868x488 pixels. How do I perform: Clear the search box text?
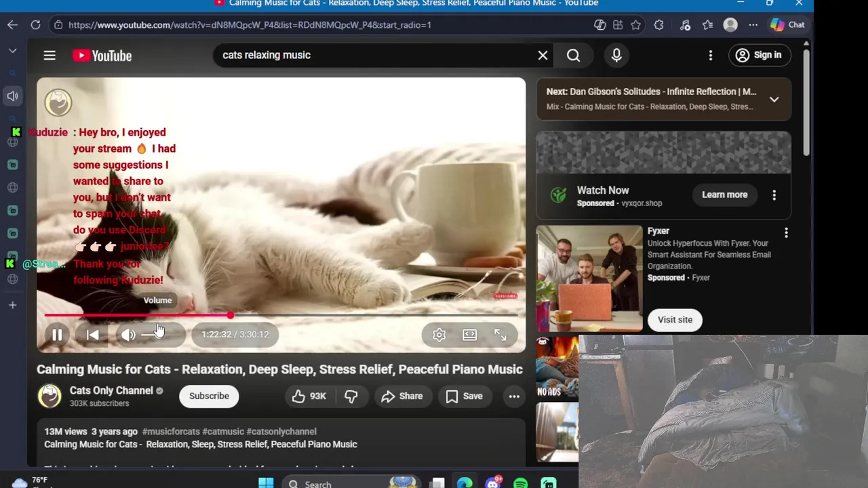click(542, 56)
